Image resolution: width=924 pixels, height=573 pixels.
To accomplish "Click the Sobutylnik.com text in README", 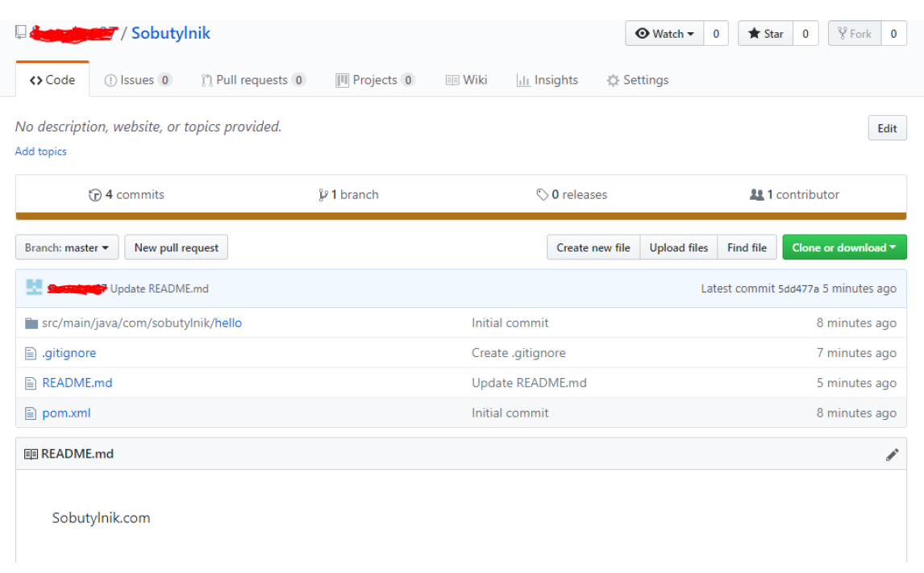I will pyautogui.click(x=102, y=517).
